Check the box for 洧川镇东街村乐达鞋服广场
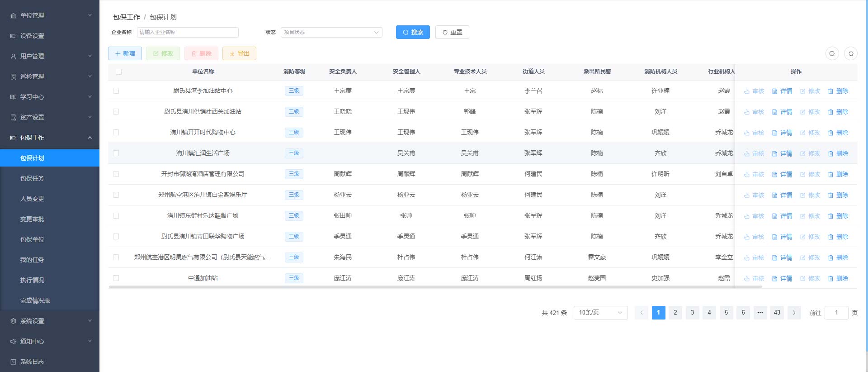This screenshot has height=372, width=868. pos(116,216)
